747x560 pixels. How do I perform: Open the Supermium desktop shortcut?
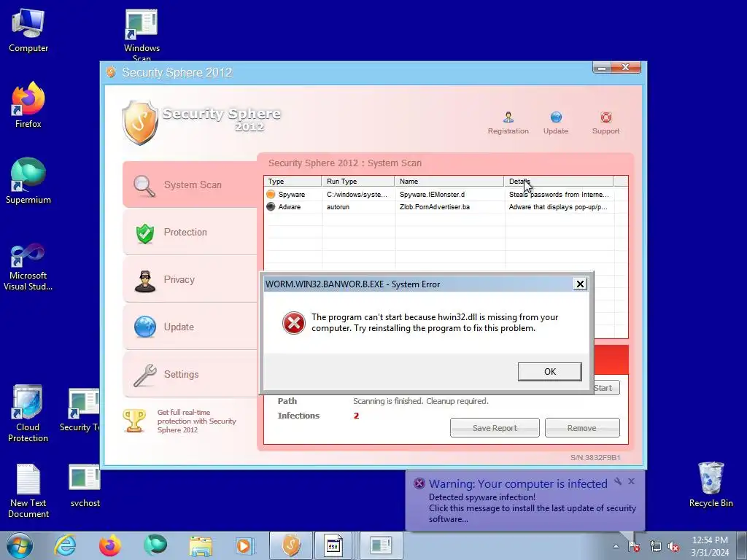coord(28,181)
